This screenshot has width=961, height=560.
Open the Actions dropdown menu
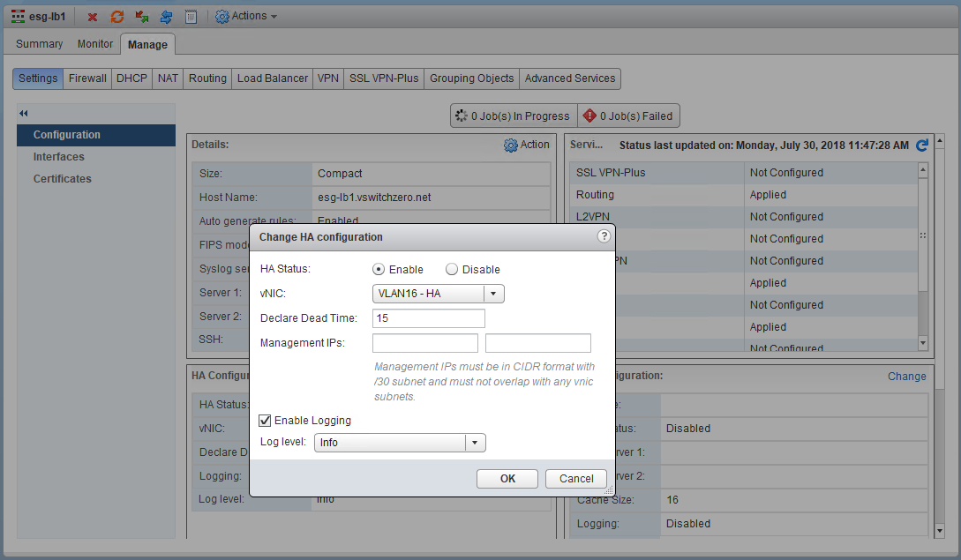tap(246, 17)
